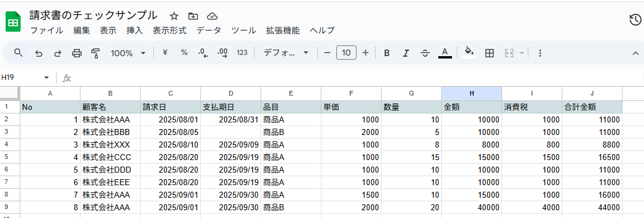Open the 表示形式 menu
644x218 pixels.
point(169,30)
